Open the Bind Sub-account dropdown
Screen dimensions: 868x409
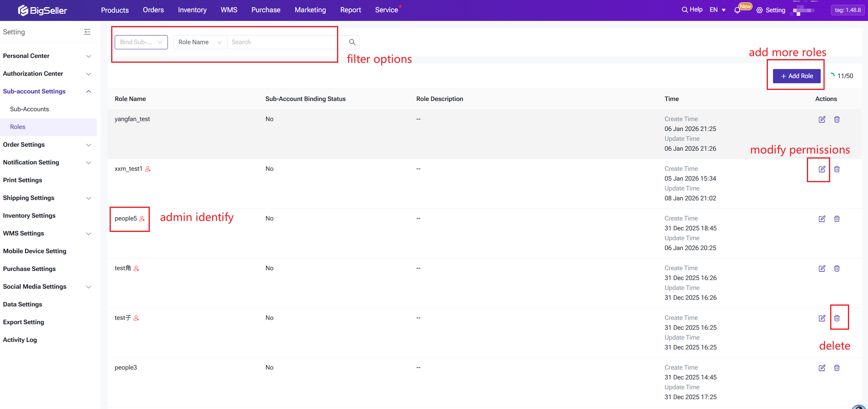141,42
